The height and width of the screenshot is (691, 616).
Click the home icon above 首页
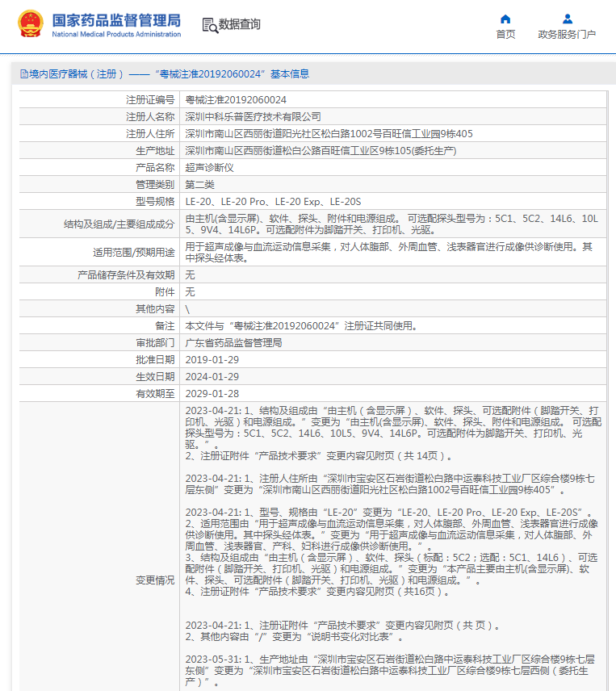coord(505,19)
